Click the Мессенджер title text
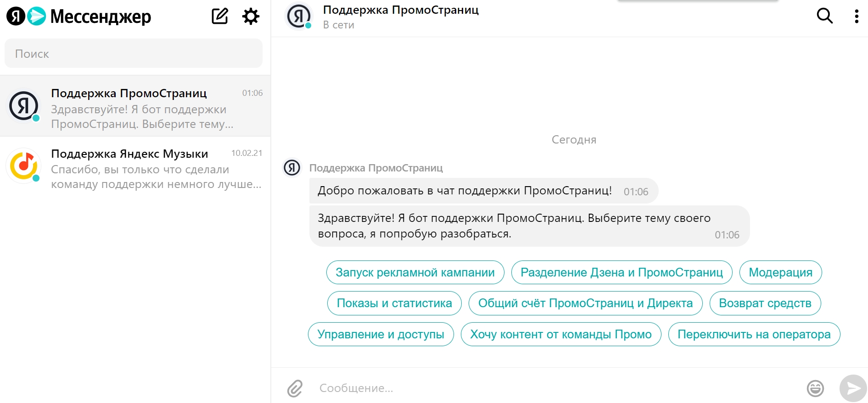This screenshot has width=868, height=403. 101,17
